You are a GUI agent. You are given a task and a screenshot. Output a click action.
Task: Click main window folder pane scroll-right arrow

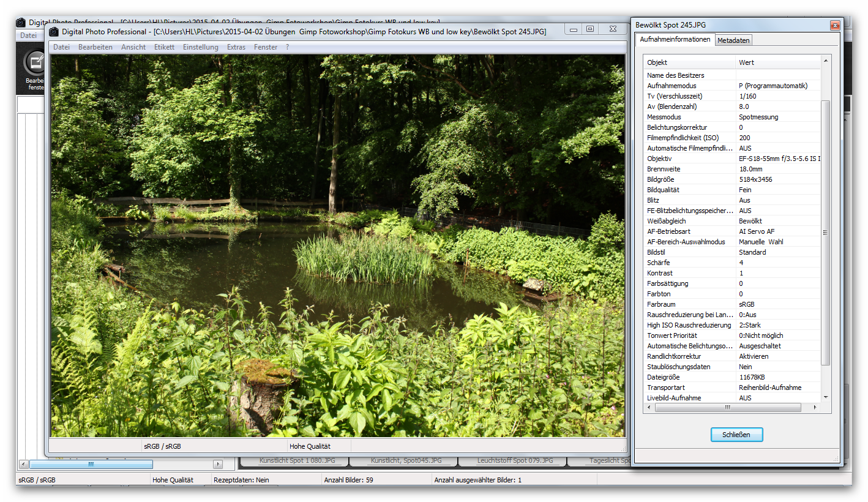pyautogui.click(x=218, y=465)
